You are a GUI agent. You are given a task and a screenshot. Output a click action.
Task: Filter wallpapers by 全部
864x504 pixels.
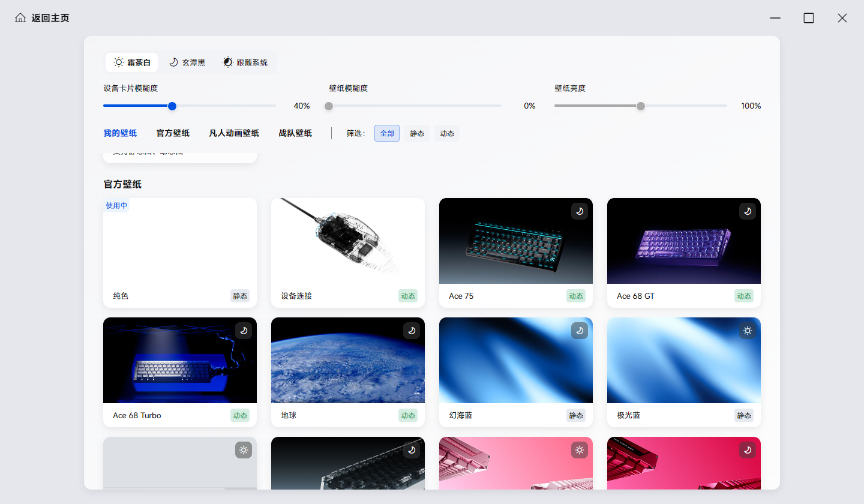pos(387,133)
